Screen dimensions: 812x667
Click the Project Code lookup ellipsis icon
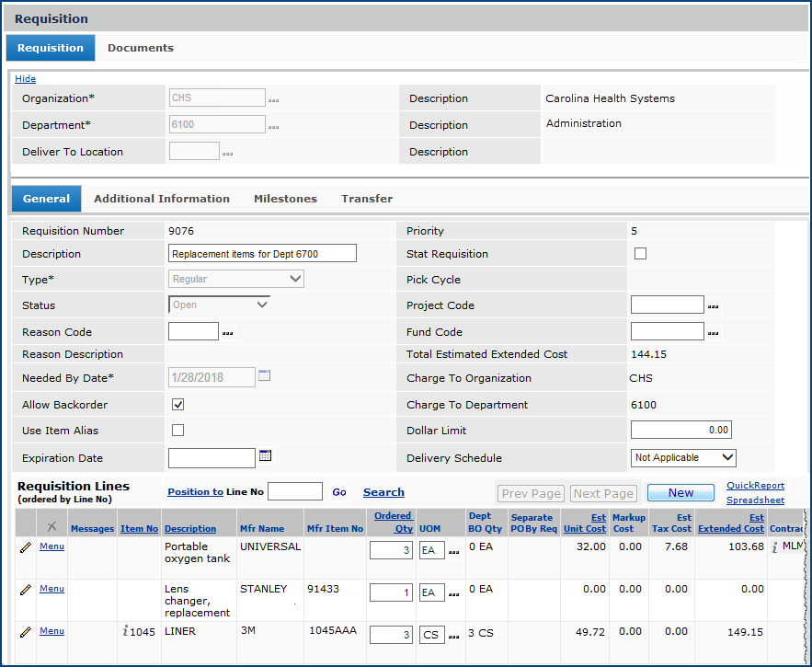713,306
